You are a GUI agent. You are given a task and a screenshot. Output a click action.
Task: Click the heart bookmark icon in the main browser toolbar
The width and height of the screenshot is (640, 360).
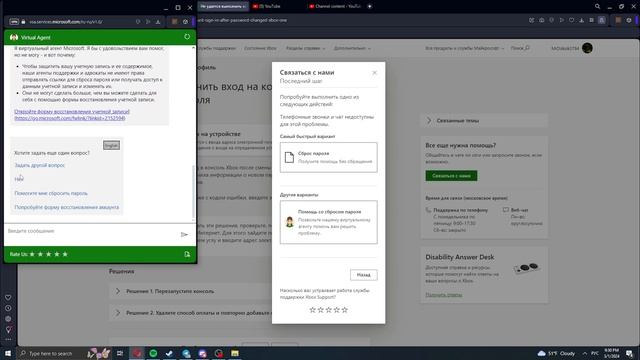pos(571,20)
